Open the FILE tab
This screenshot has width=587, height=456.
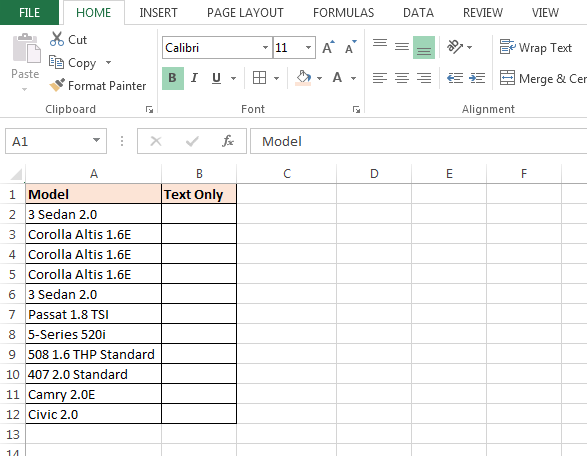[x=29, y=12]
